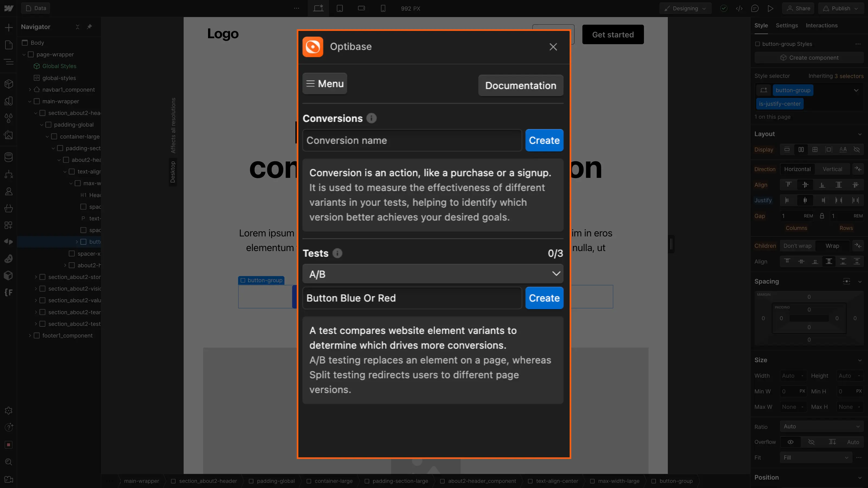Toggle visibility of is-justify-center selector

[x=779, y=104]
